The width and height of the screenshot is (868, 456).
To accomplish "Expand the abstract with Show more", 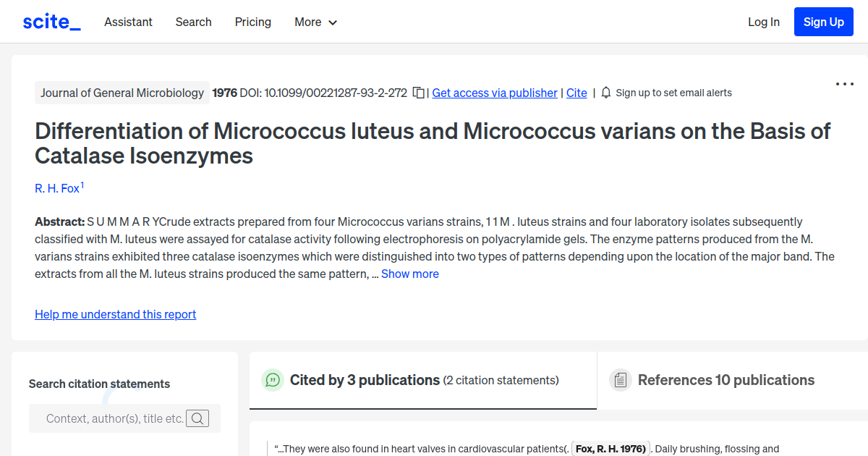I will click(409, 274).
